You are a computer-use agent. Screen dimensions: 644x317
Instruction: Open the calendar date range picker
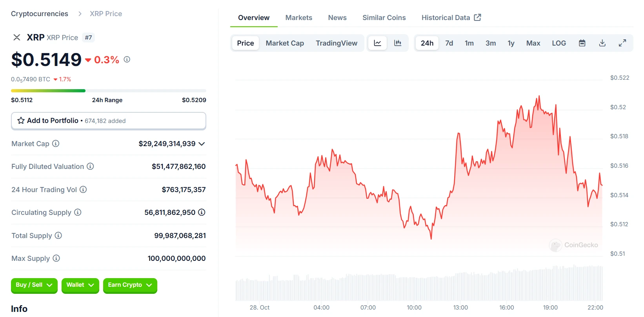tap(582, 43)
